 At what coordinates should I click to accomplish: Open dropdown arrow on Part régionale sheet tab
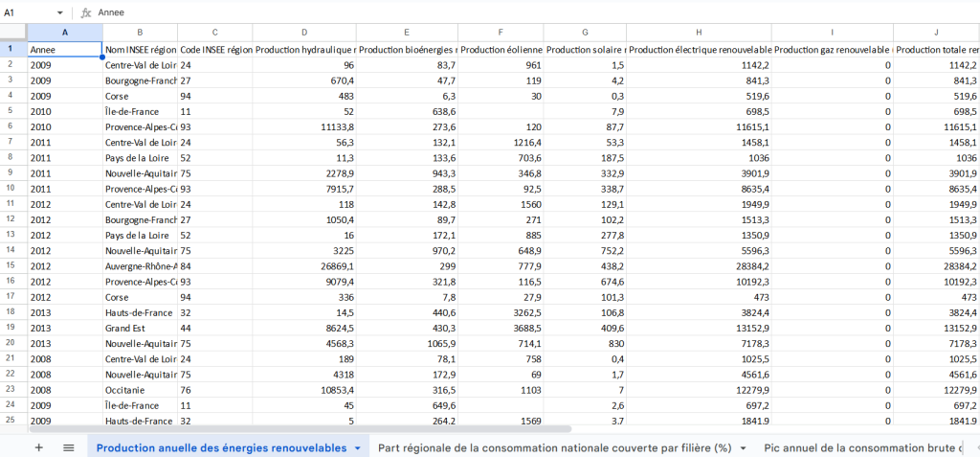[x=743, y=448]
